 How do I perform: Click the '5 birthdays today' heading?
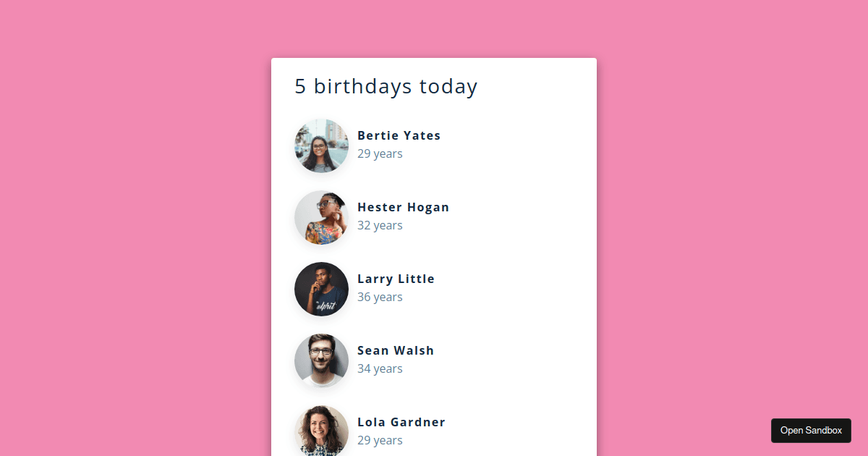pyautogui.click(x=386, y=86)
